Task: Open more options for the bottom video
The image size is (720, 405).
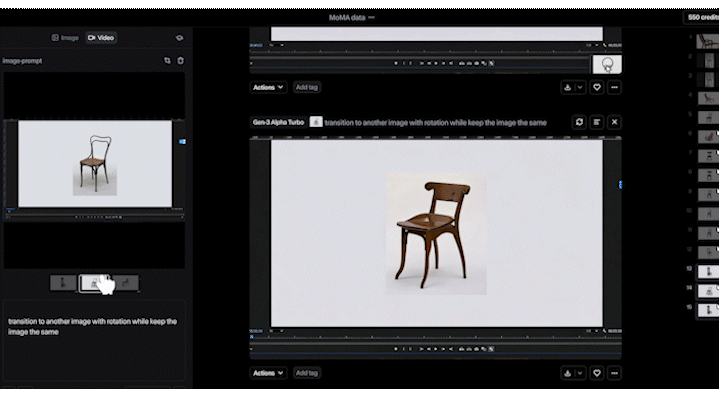Action: pos(614,373)
